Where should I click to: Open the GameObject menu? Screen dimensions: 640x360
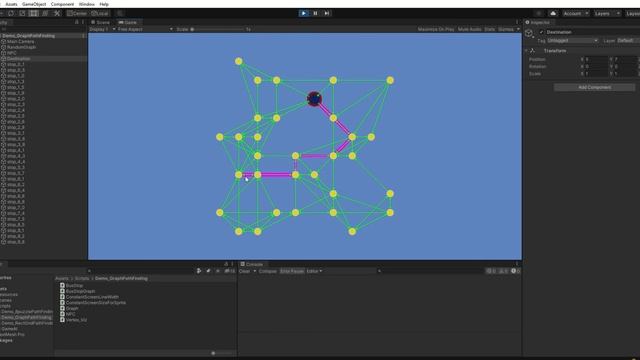point(34,4)
